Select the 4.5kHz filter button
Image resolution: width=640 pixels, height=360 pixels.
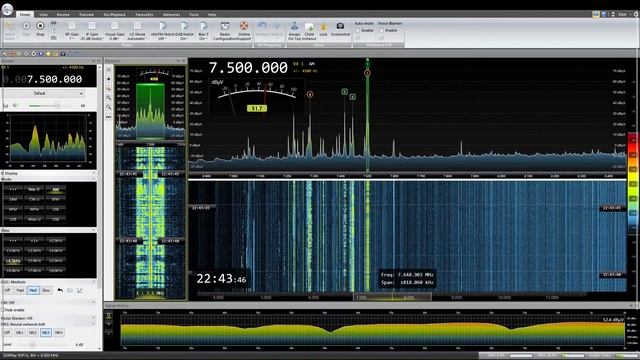13,260
